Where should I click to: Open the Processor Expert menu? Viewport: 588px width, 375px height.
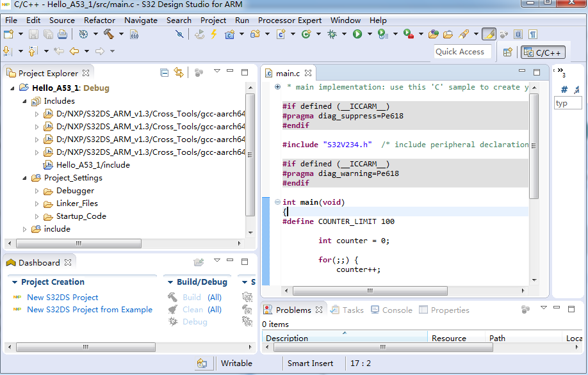290,20
